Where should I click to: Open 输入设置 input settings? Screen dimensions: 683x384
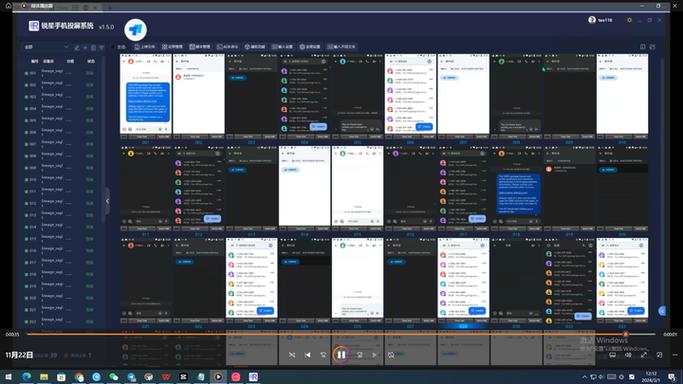pyautogui.click(x=282, y=47)
